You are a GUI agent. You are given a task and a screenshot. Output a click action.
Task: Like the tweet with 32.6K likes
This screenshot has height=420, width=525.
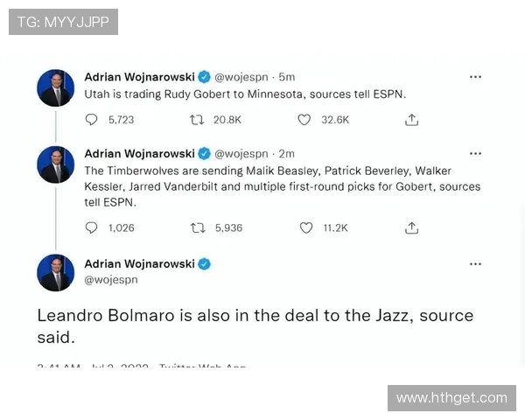click(304, 120)
